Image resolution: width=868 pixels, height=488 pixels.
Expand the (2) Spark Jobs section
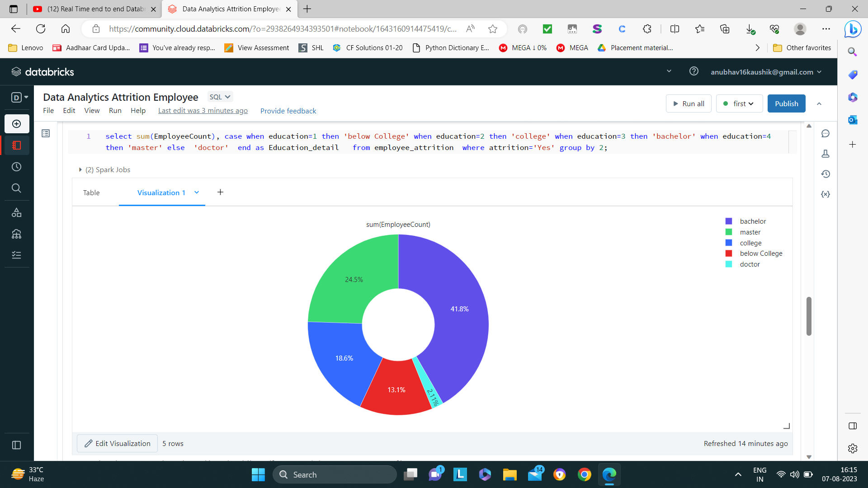[x=80, y=169]
